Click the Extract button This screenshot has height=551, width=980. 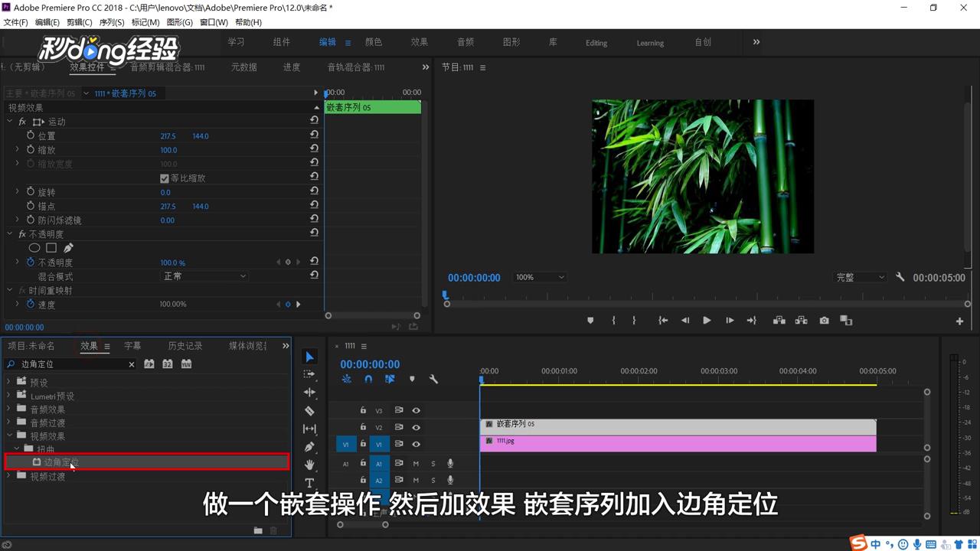(801, 321)
